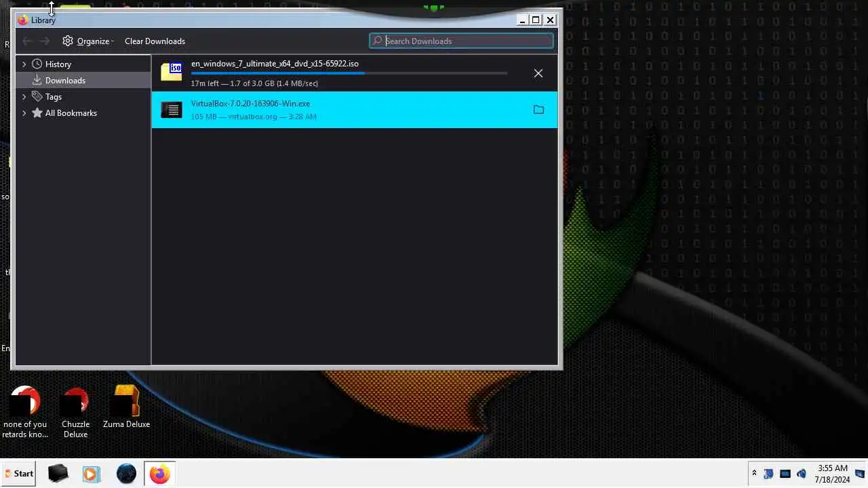This screenshot has height=488, width=868.
Task: Click the back arrow in Library toolbar
Action: tap(27, 41)
